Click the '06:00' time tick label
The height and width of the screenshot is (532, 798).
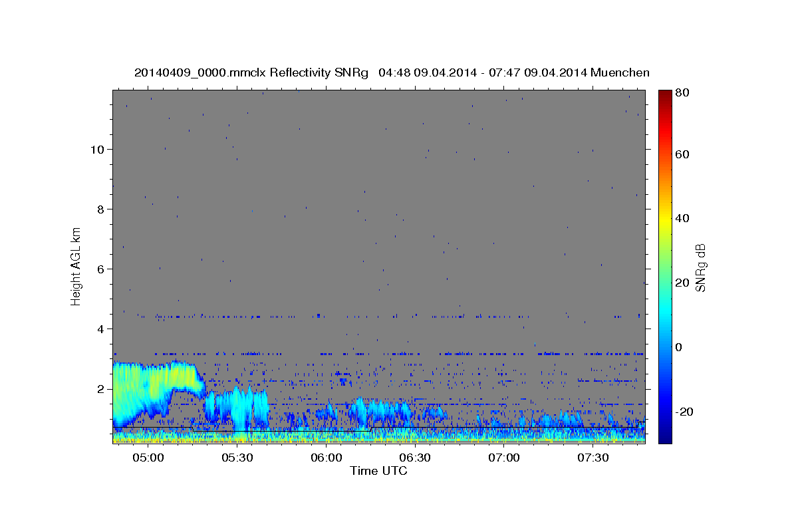pyautogui.click(x=327, y=458)
